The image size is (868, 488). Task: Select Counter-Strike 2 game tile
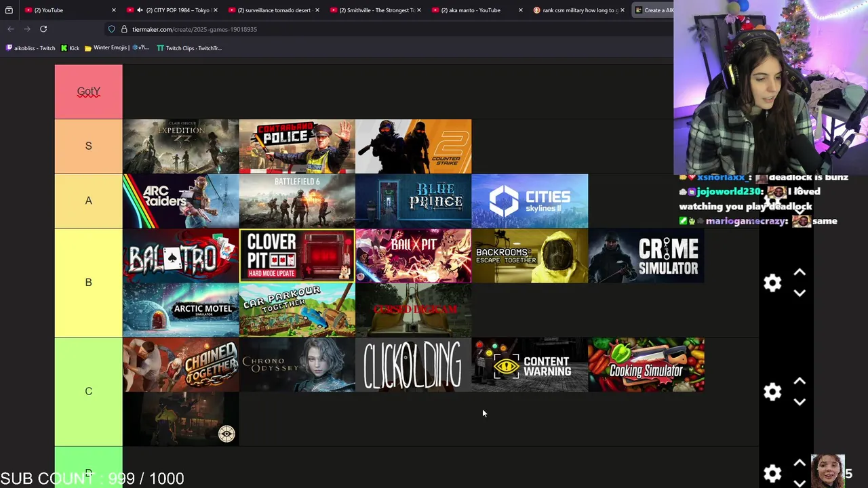pos(414,146)
